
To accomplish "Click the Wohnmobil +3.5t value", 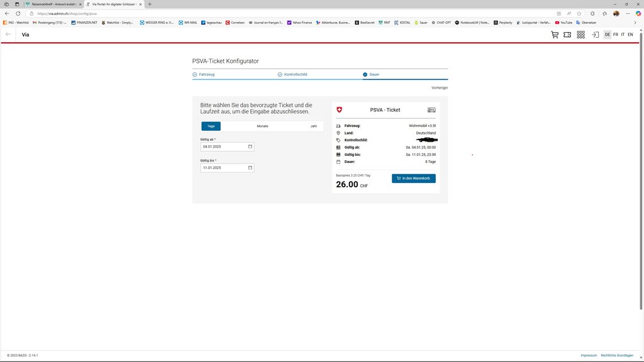I will [422, 126].
